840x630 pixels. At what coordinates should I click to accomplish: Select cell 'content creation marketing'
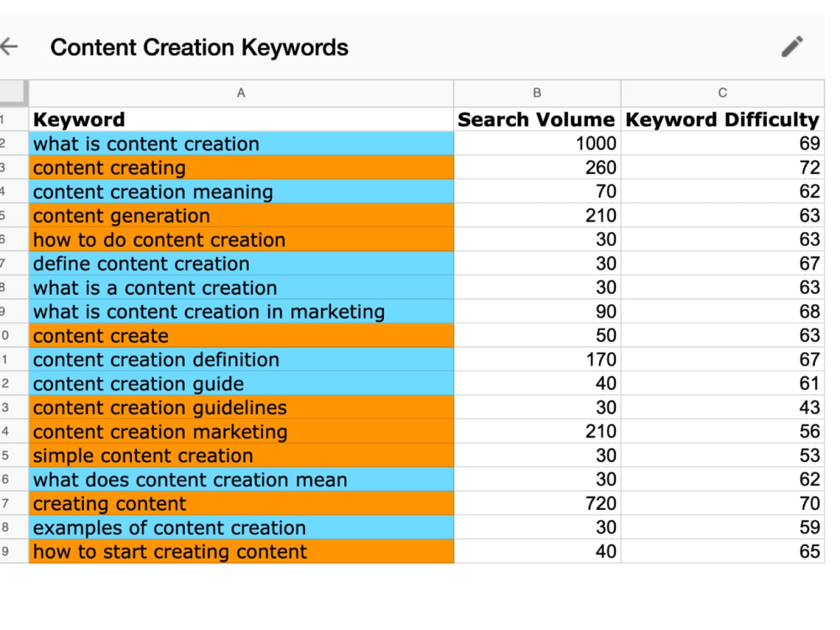click(241, 431)
